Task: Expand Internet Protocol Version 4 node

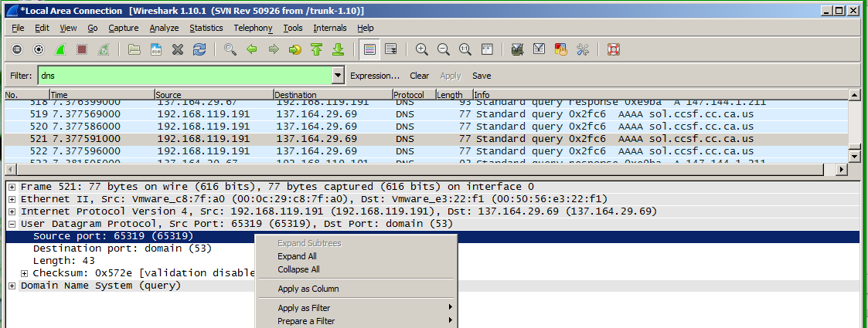Action: coord(12,211)
